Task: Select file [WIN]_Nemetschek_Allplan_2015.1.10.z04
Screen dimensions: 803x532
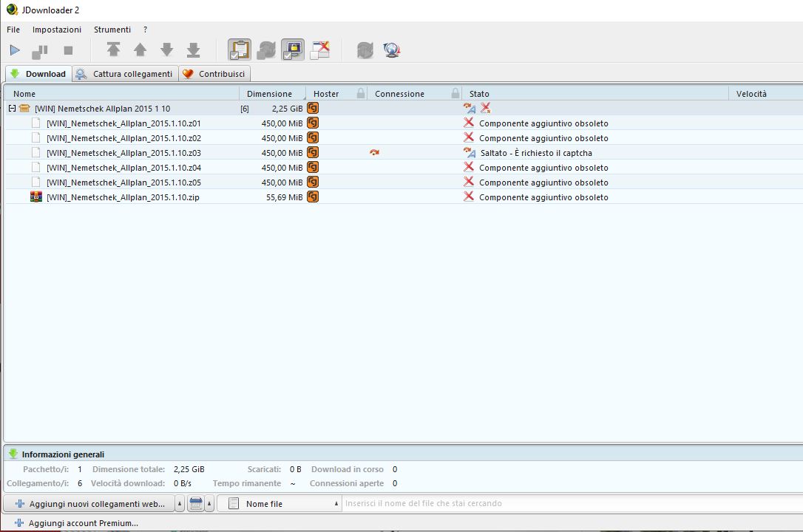Action: pos(123,168)
